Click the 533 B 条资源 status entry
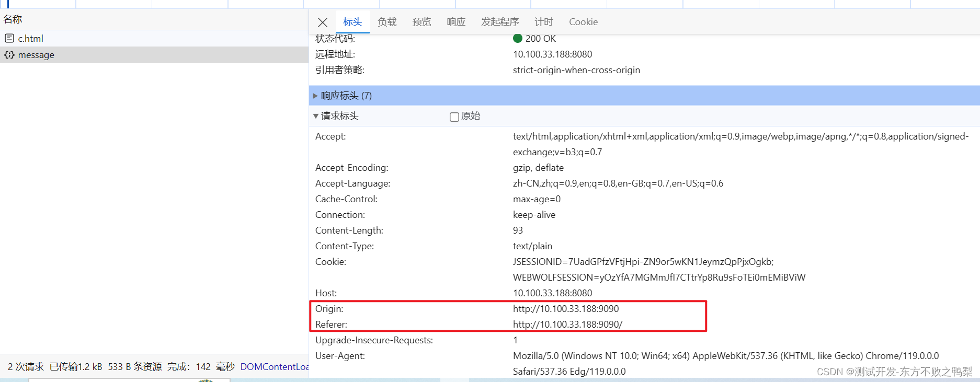The width and height of the screenshot is (980, 382). click(x=135, y=367)
